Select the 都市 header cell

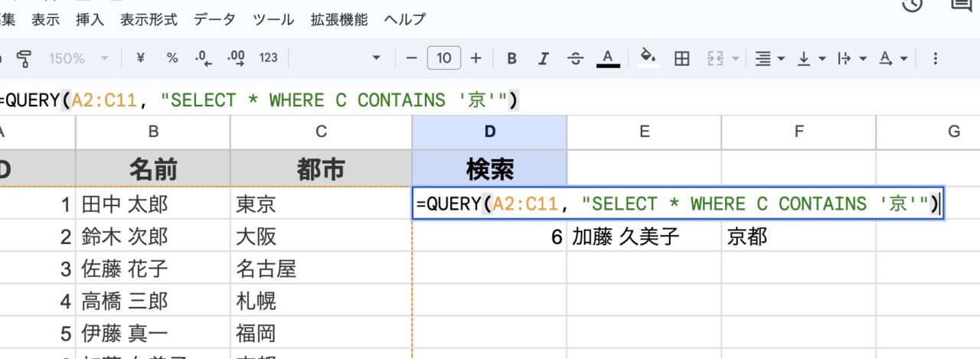coord(321,168)
